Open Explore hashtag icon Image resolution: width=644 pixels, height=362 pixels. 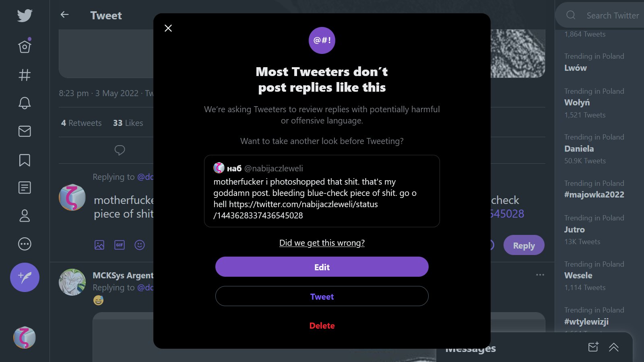(x=25, y=75)
